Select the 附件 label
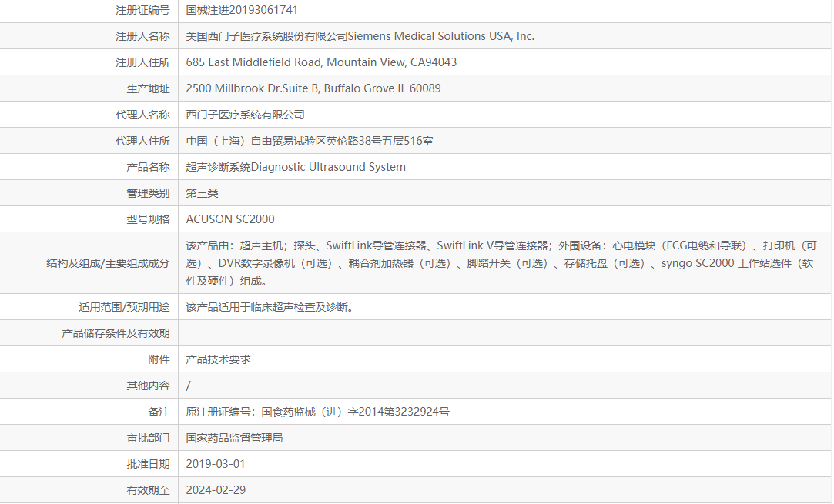Image resolution: width=834 pixels, height=504 pixels. (159, 359)
